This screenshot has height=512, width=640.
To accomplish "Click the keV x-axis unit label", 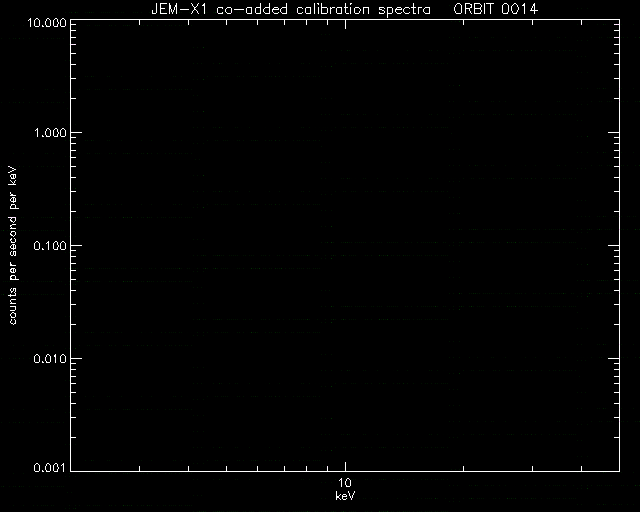I will tap(345, 496).
